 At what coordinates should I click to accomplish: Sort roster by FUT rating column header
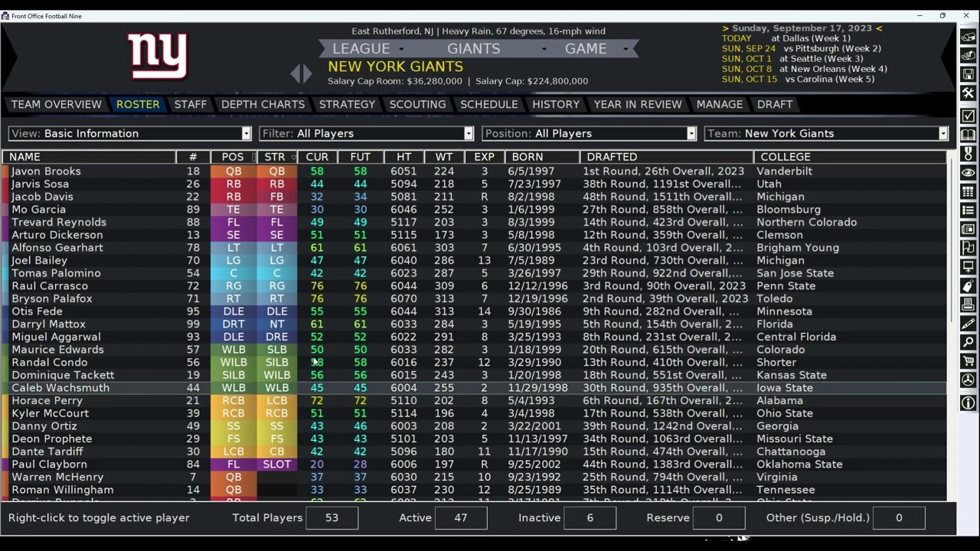click(361, 157)
